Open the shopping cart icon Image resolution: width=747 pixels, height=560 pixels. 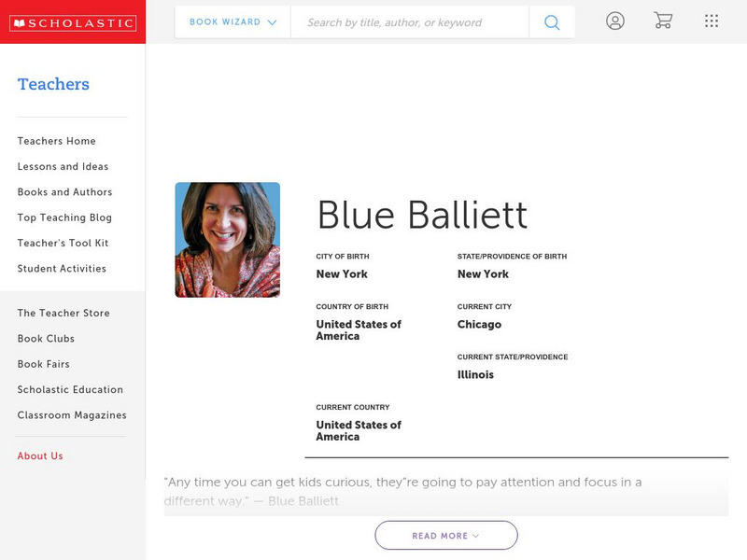coord(663,21)
